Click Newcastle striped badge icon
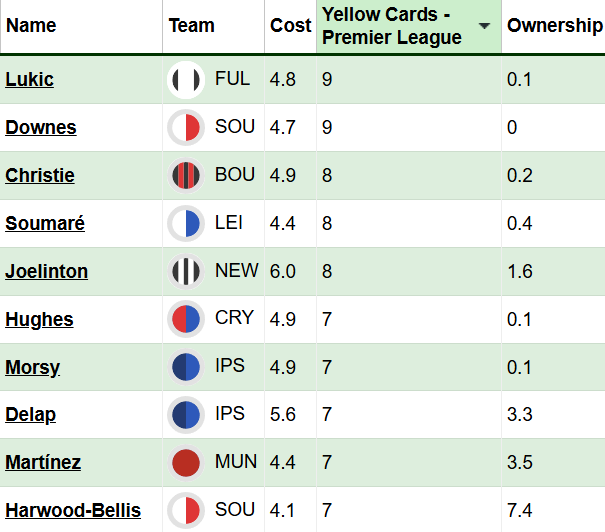 point(185,272)
